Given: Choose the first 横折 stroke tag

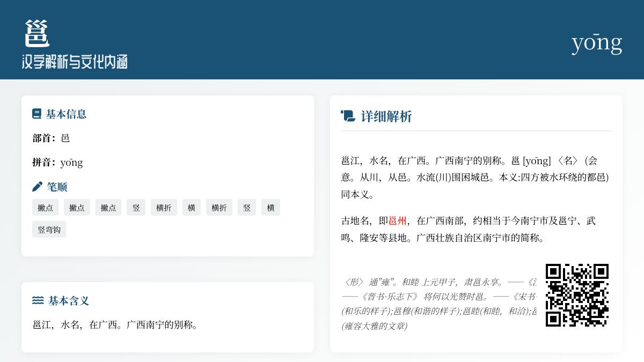Looking at the screenshot, I should tap(164, 208).
